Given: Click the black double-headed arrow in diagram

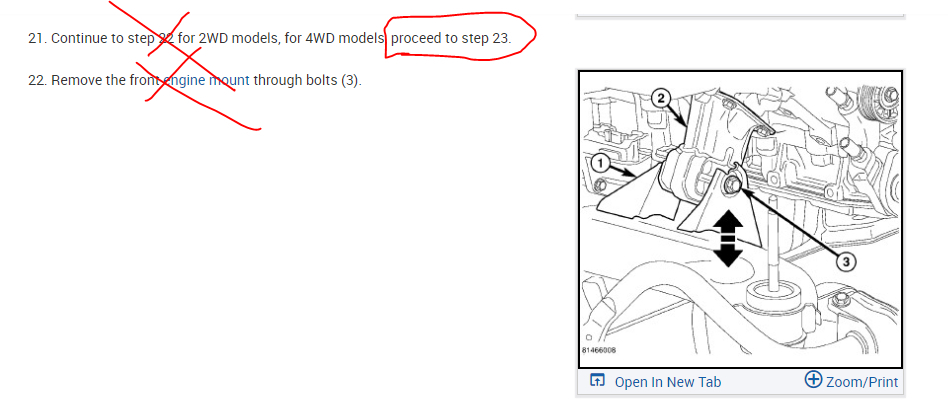Looking at the screenshot, I should [729, 239].
